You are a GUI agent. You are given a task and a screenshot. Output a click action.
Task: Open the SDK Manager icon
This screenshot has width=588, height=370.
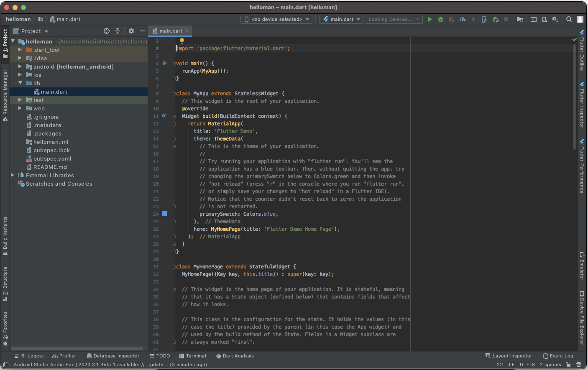click(555, 19)
